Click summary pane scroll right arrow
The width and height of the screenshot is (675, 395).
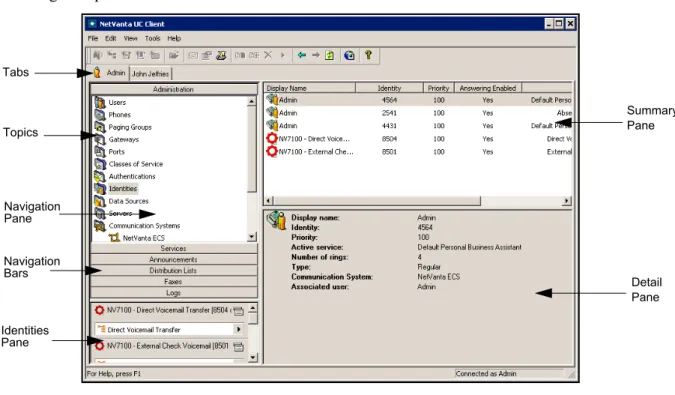[x=567, y=201]
